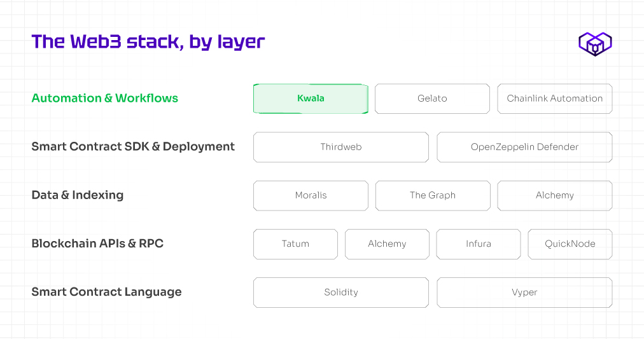This screenshot has width=644, height=339.
Task: Click the Thirdweb box
Action: point(341,147)
